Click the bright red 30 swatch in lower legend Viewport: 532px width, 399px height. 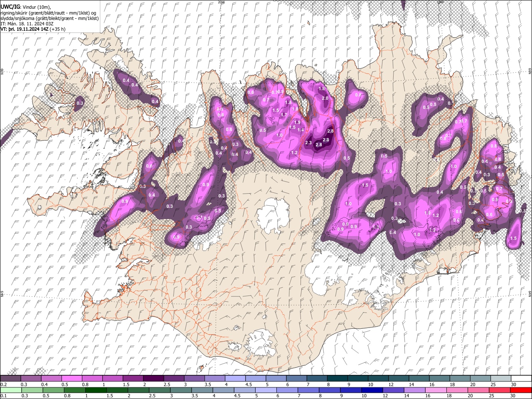[x=521, y=390]
